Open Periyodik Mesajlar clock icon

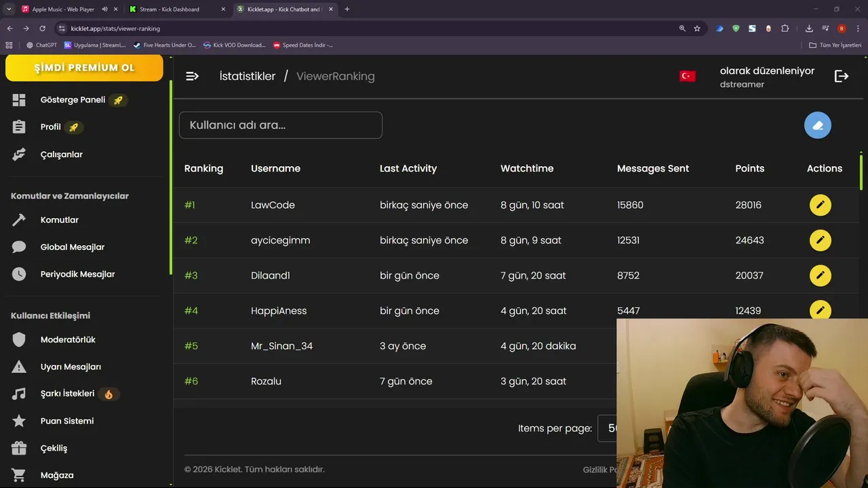pos(19,274)
